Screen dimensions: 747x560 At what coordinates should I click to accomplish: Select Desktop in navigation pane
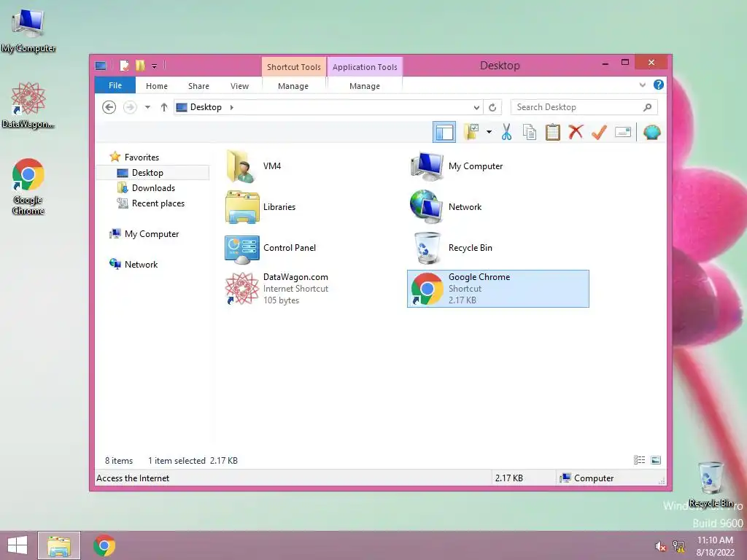point(153,173)
